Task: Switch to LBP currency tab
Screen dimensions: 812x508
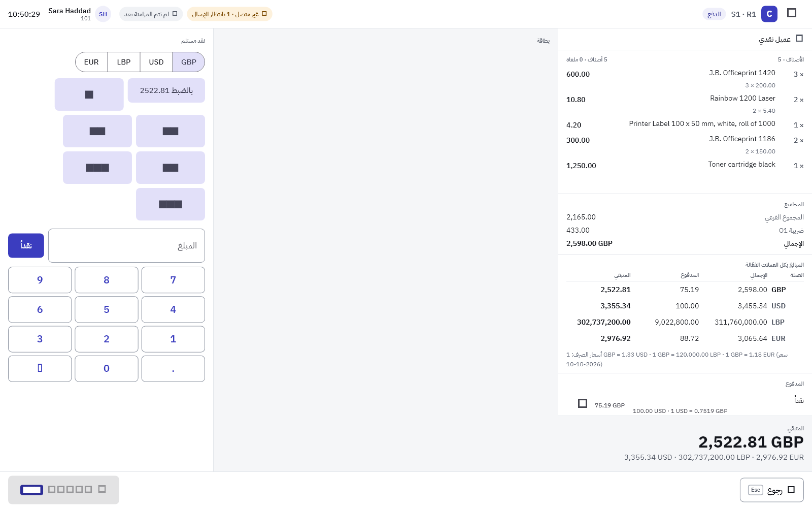Action: (x=124, y=62)
